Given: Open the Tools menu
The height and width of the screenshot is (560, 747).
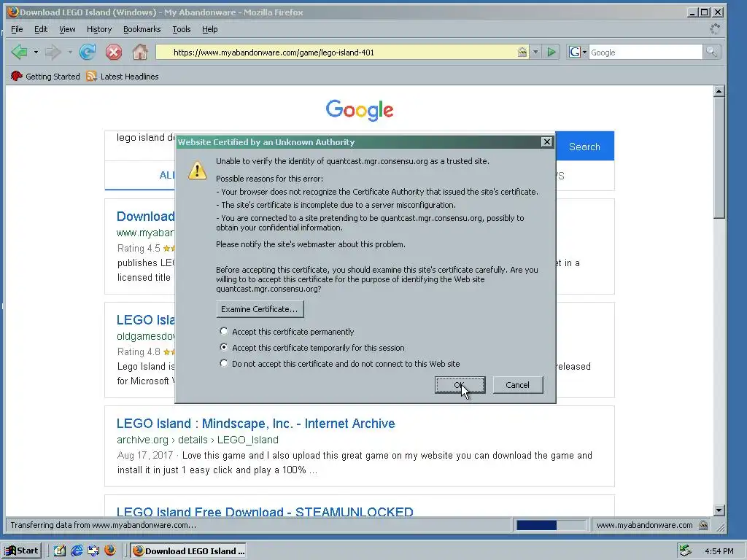Looking at the screenshot, I should (x=182, y=29).
